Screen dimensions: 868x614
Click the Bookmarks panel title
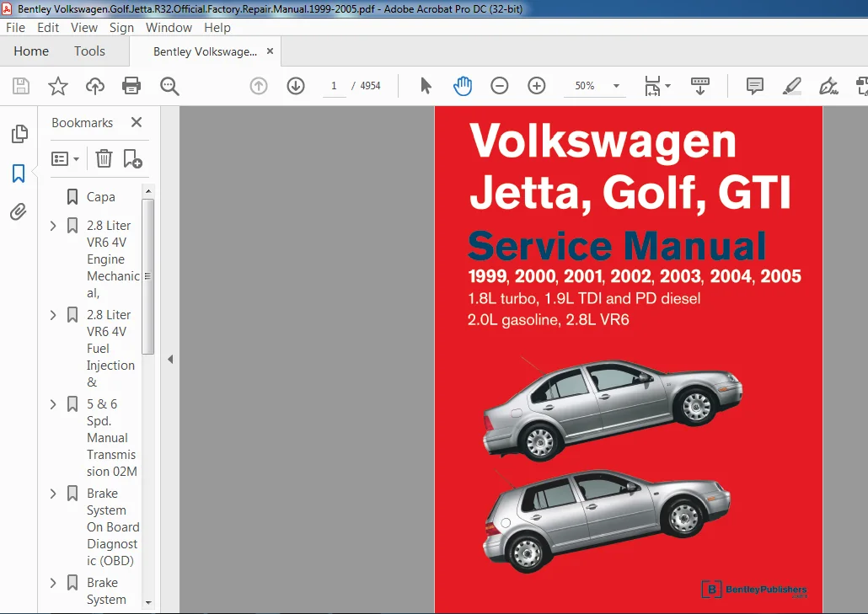pyautogui.click(x=82, y=123)
